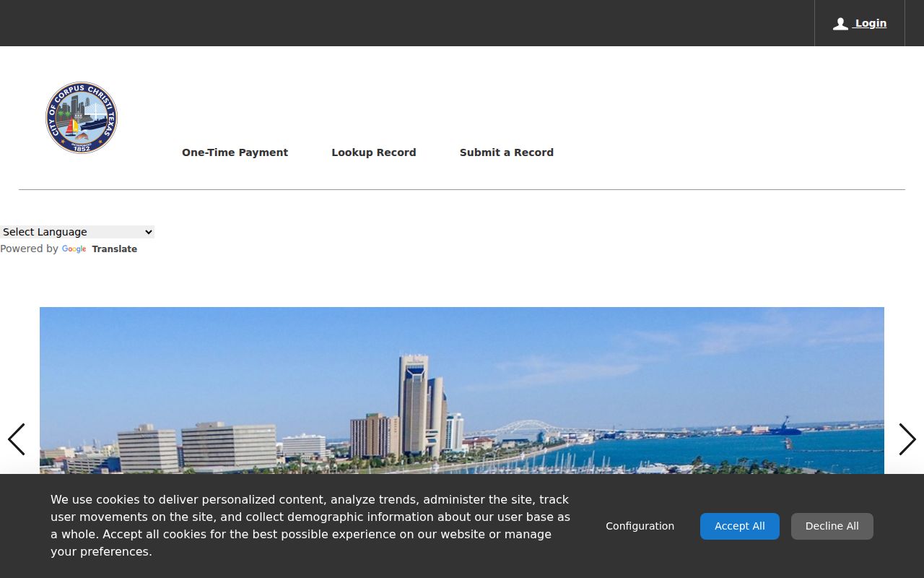Click the Google logo under language selector
Viewport: 924px width, 578px height.
[74, 249]
